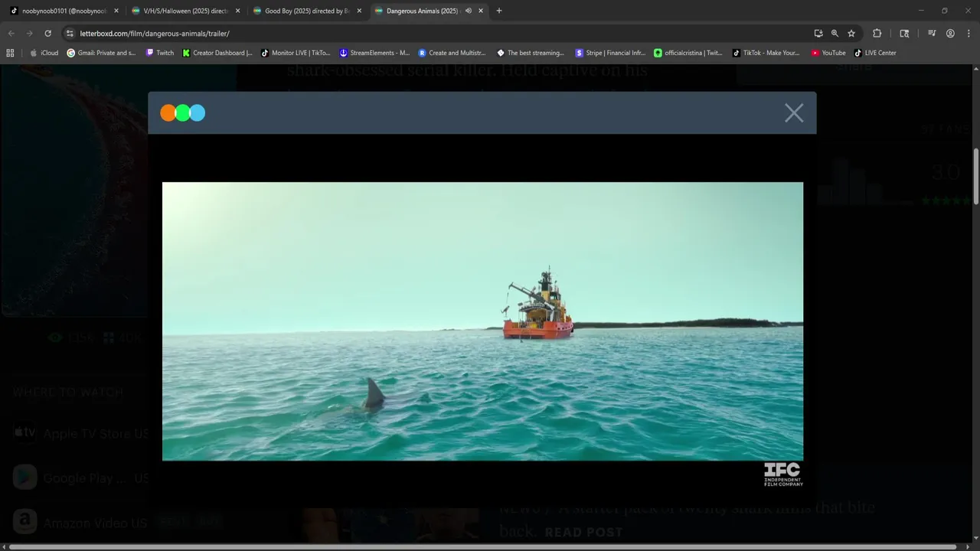
Task: Click the Letterboxd three-dot logo
Action: [x=183, y=113]
